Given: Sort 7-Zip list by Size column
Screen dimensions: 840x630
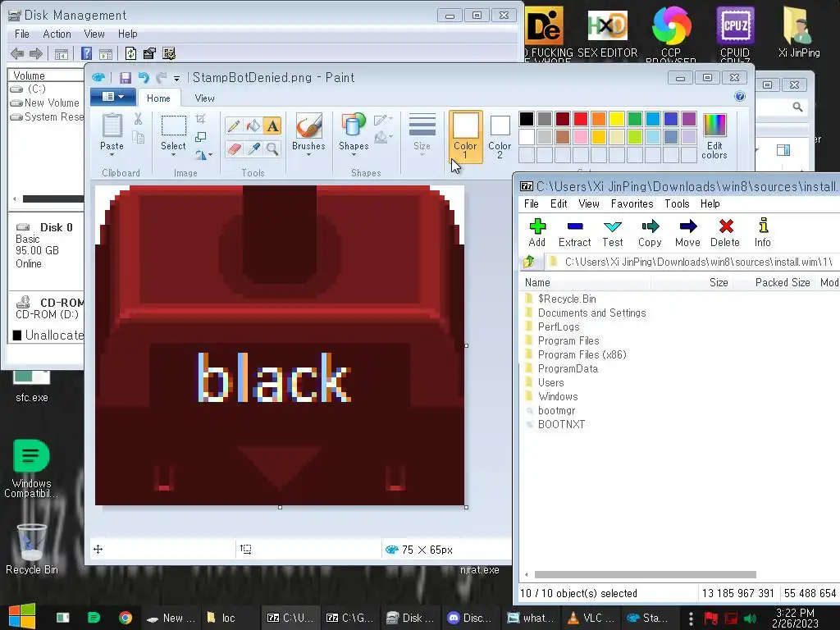Looking at the screenshot, I should tap(692, 282).
